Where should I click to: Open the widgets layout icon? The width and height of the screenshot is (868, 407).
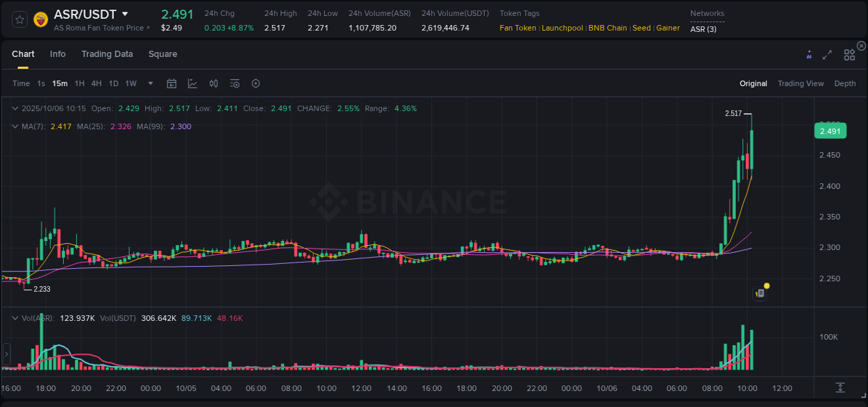click(849, 54)
